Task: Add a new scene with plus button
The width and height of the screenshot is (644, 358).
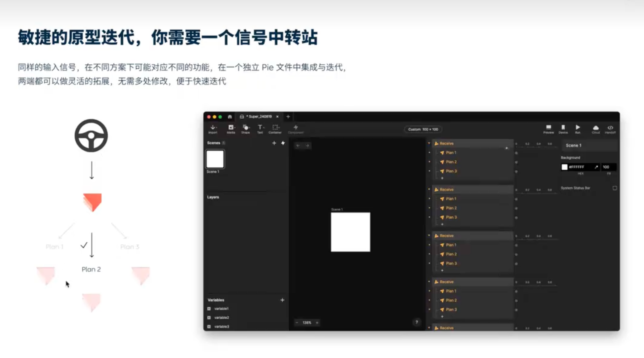Action: 274,143
